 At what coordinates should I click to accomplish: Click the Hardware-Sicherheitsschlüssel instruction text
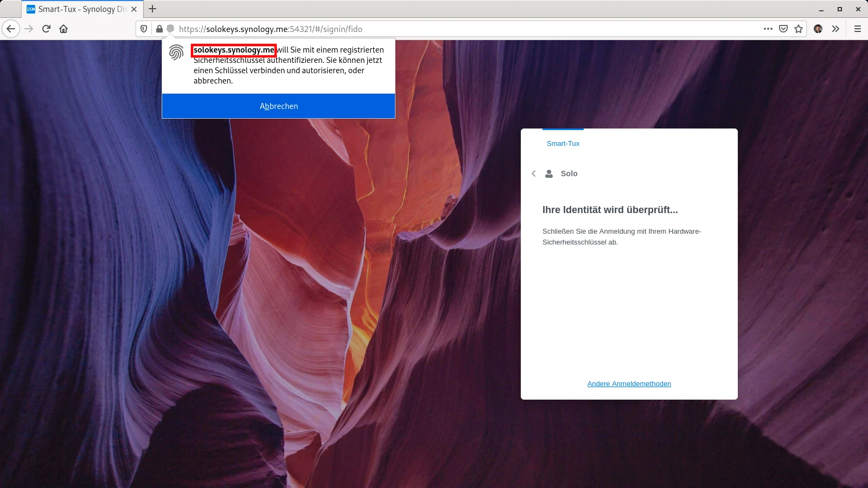(x=622, y=236)
